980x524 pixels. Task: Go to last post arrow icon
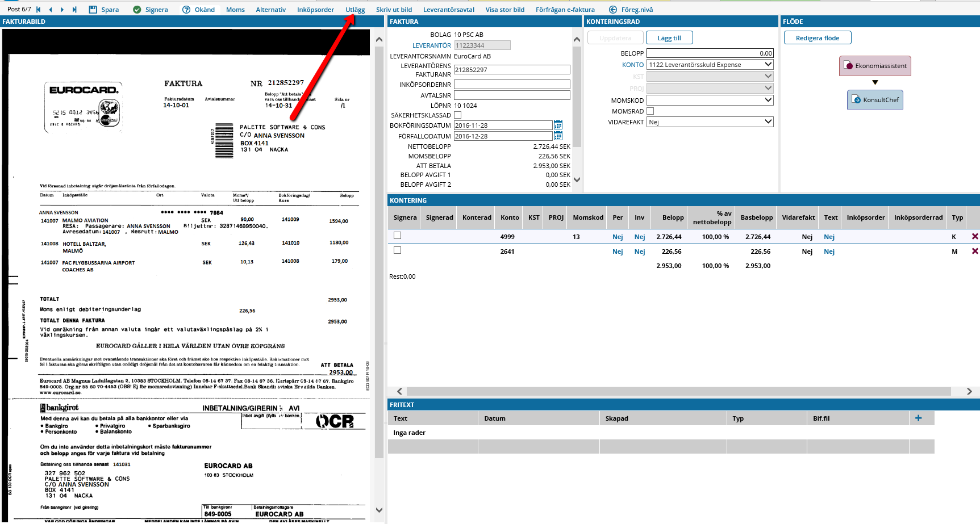(74, 10)
